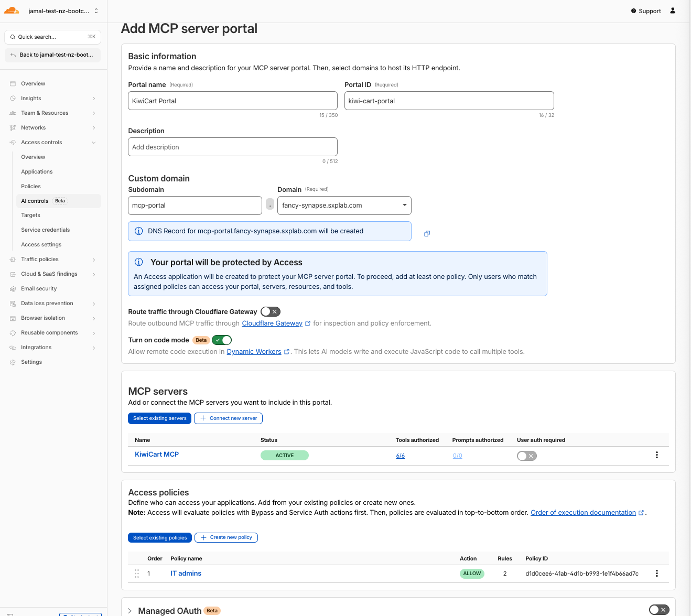Viewport: 691px width, 616px height.
Task: Click the Networks sidebar icon
Action: (x=13, y=128)
